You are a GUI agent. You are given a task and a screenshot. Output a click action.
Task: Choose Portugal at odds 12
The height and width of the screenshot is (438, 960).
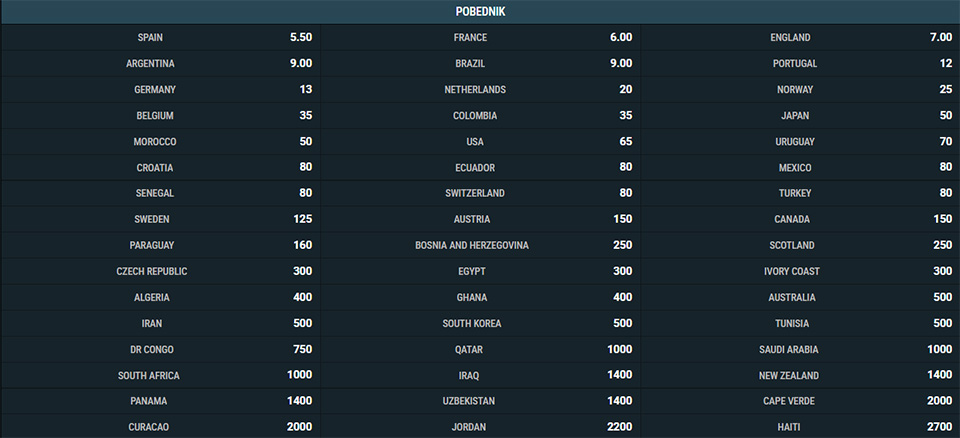801,63
